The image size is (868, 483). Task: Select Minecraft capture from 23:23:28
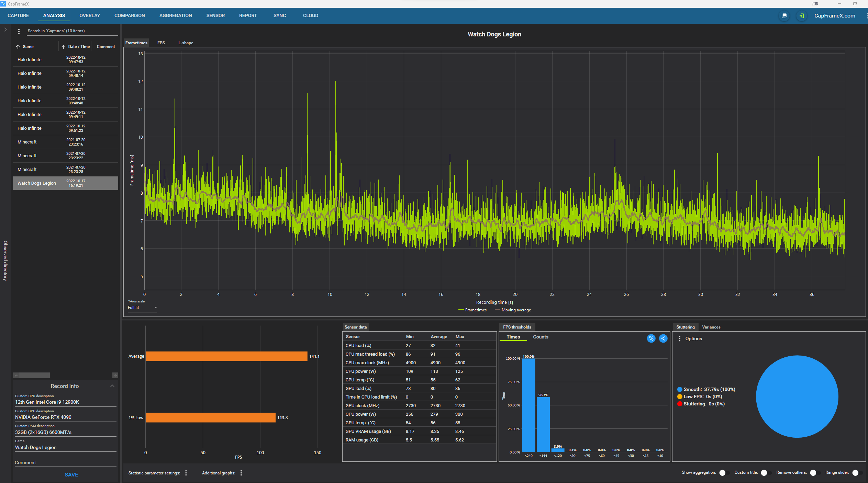pos(66,169)
